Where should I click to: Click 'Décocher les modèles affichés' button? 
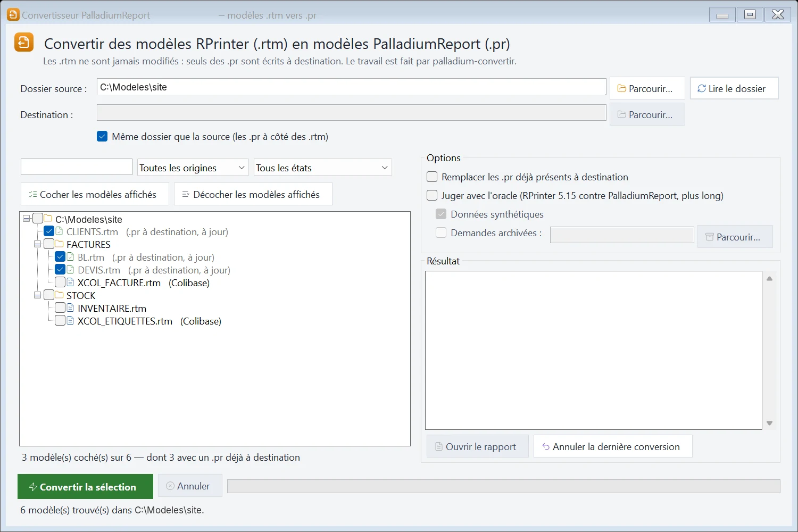pos(253,194)
